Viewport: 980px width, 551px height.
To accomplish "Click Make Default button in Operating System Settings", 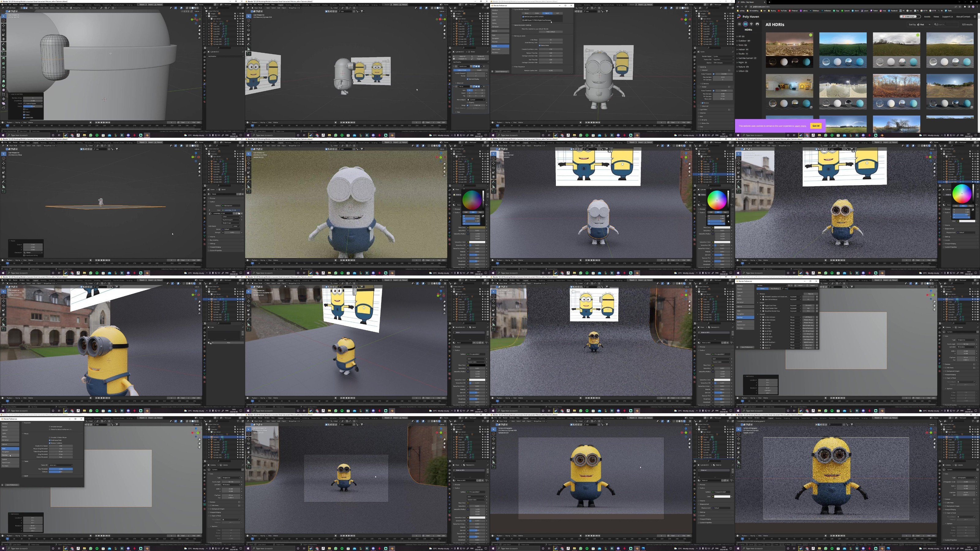I will click(551, 32).
